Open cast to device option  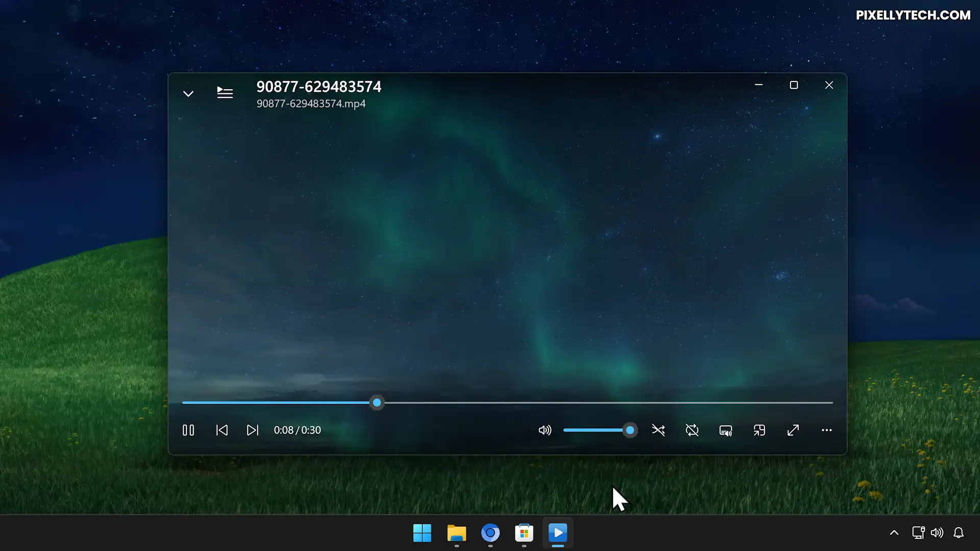726,431
